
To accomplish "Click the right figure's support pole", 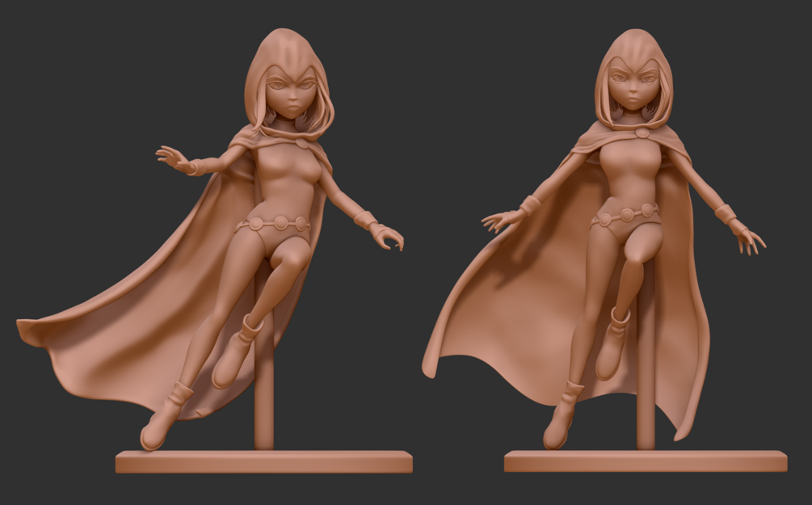I will point(646,363).
